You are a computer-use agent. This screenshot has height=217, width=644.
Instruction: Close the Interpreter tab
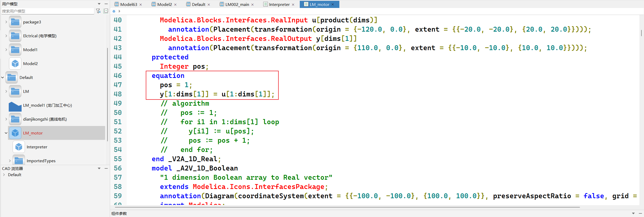click(293, 5)
